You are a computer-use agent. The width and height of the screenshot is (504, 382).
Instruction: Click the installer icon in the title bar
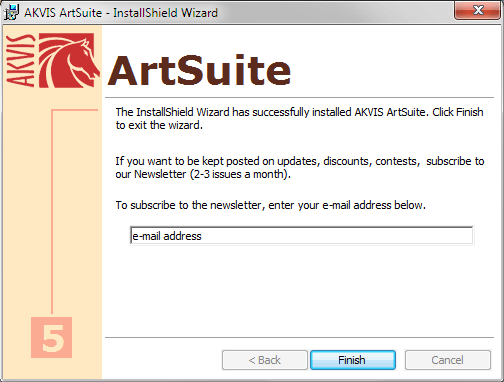tap(11, 12)
